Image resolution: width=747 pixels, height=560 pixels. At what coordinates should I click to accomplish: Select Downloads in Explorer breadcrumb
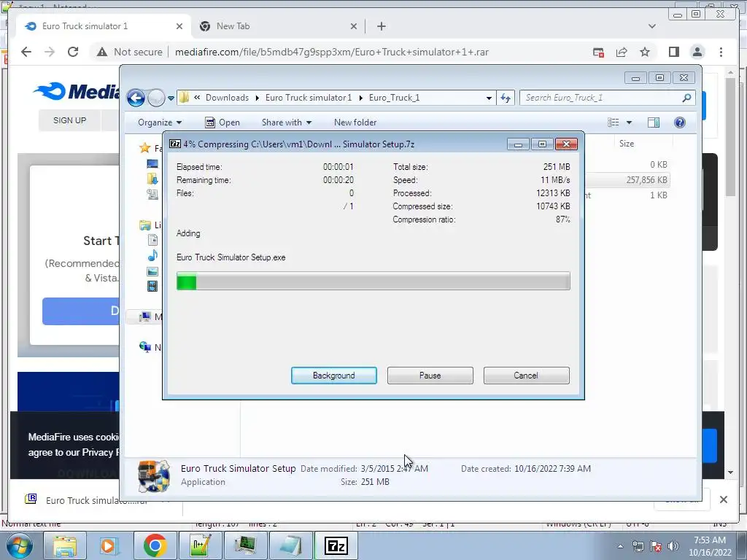coord(228,98)
